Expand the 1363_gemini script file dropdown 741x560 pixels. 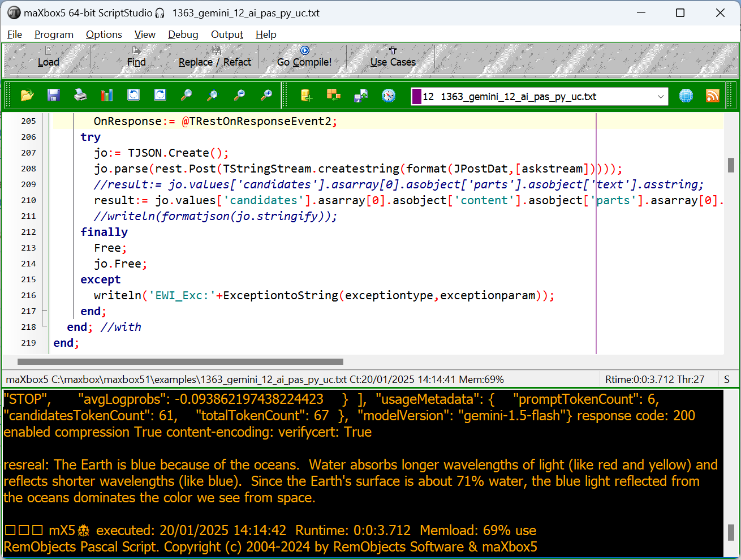pyautogui.click(x=660, y=97)
